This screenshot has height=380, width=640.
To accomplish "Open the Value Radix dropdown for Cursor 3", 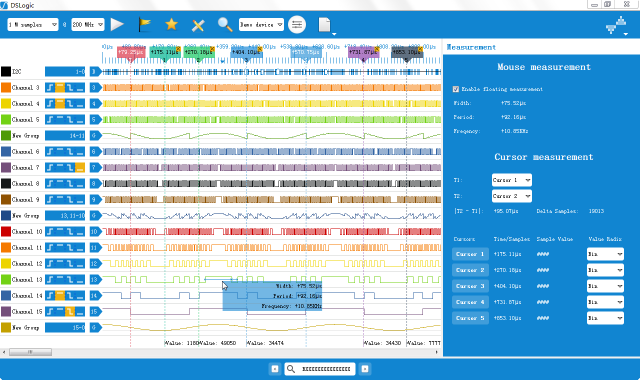I will click(605, 287).
